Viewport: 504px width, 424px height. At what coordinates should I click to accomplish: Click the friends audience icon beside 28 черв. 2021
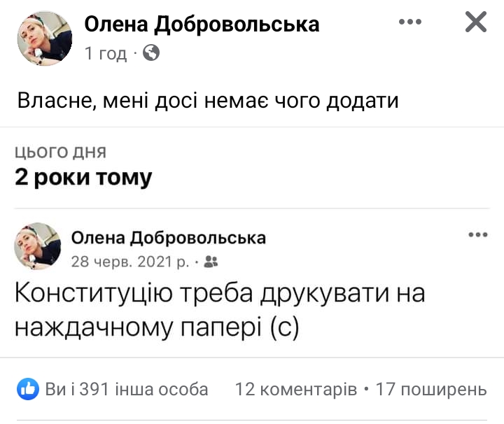click(211, 262)
